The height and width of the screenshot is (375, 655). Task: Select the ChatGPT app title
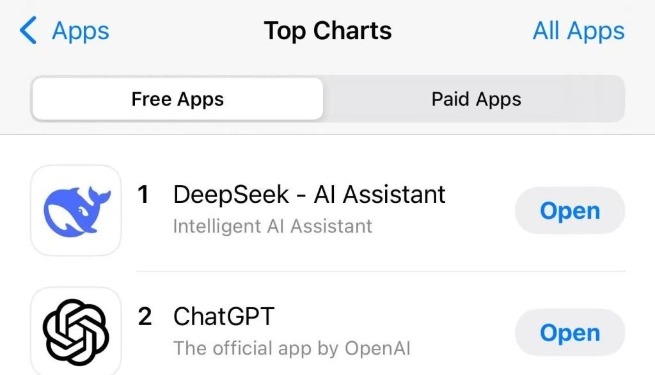point(224,316)
